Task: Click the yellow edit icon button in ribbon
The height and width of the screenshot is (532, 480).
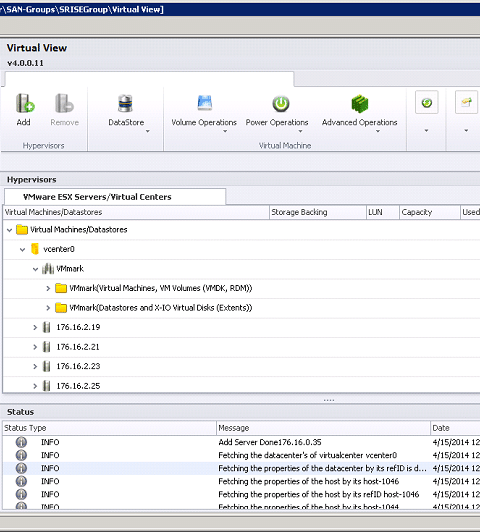Action: (466, 102)
